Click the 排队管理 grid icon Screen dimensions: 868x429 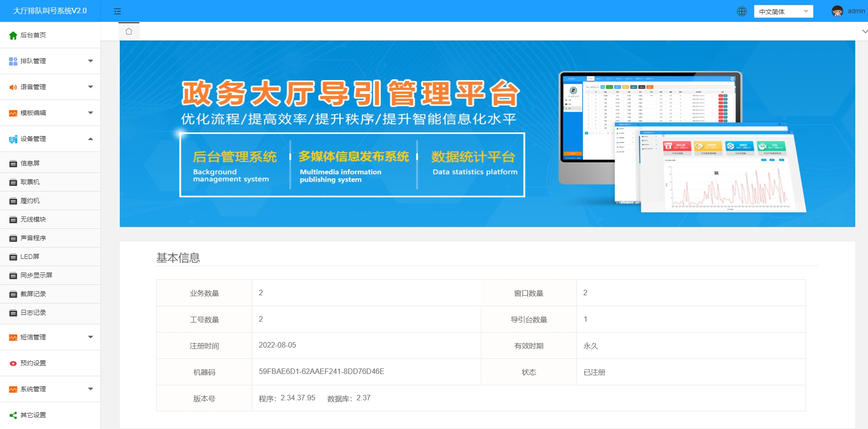(x=13, y=61)
